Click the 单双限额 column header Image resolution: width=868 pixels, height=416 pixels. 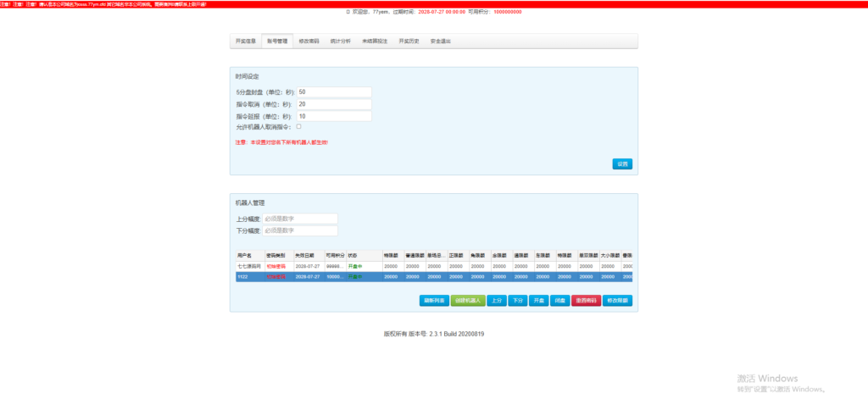point(588,256)
